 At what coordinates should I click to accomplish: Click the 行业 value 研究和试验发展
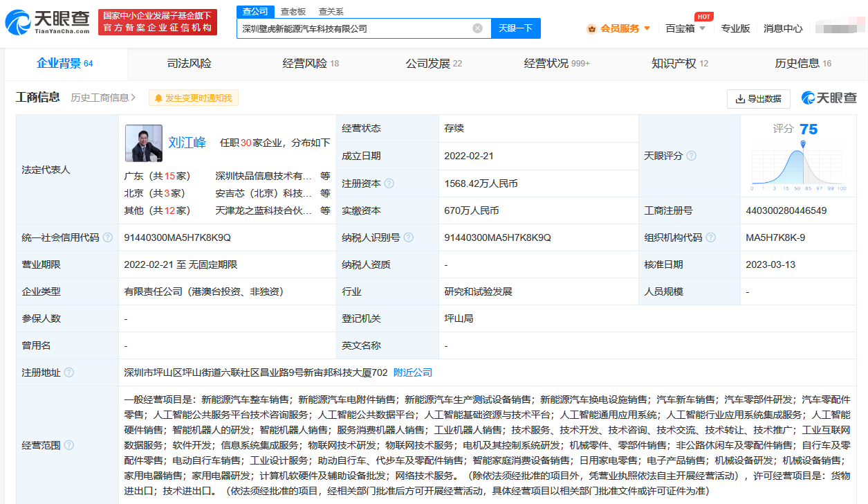click(478, 291)
